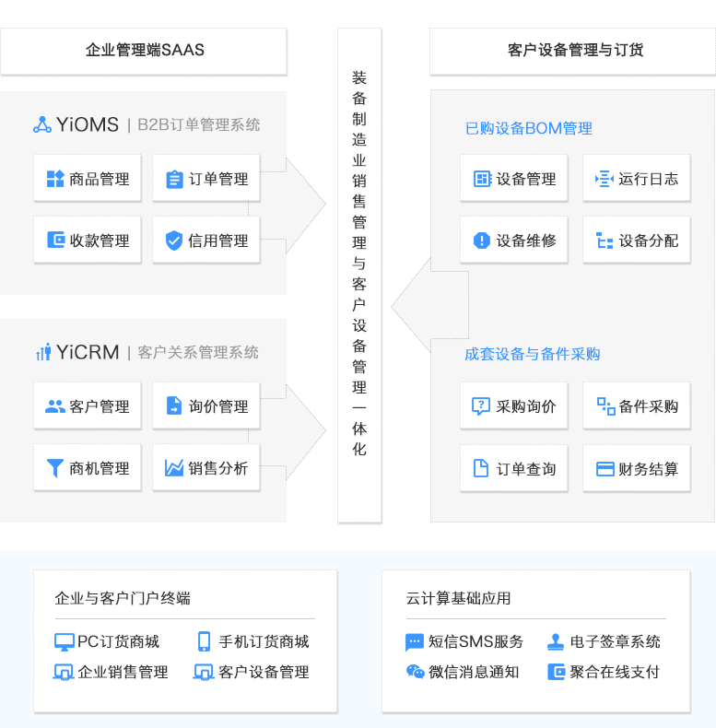Click the 商机管理 funnel icon
Image resolution: width=716 pixels, height=728 pixels.
[x=54, y=468]
